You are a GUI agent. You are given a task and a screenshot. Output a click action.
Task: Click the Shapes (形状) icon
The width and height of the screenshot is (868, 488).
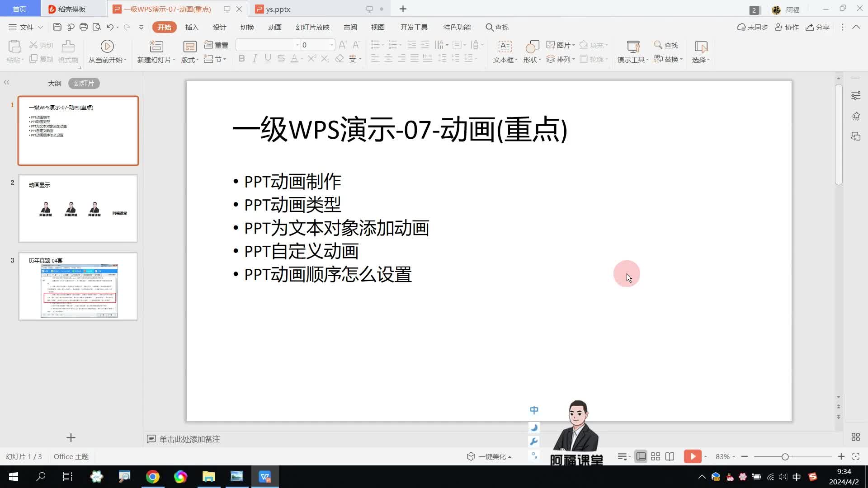pyautogui.click(x=532, y=47)
